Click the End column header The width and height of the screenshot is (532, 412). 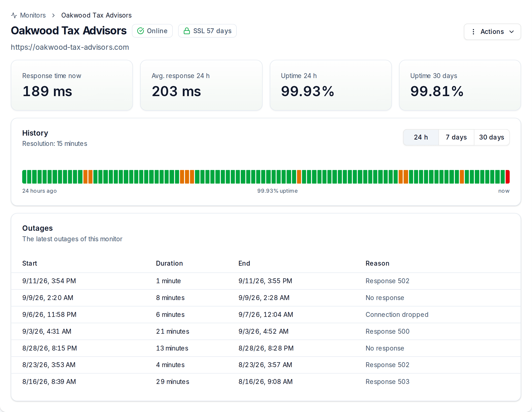point(244,263)
